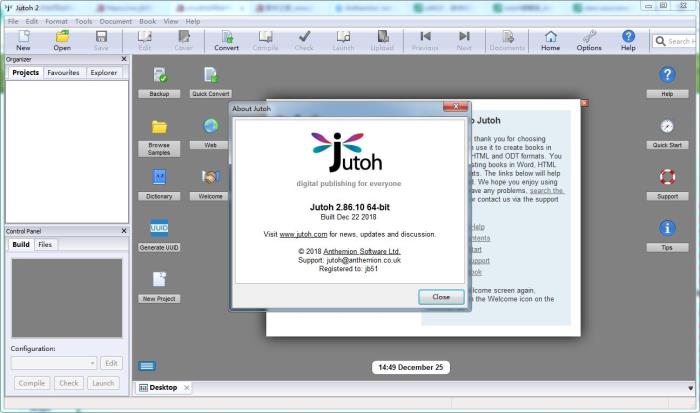Close the Control Panel pane

(124, 231)
